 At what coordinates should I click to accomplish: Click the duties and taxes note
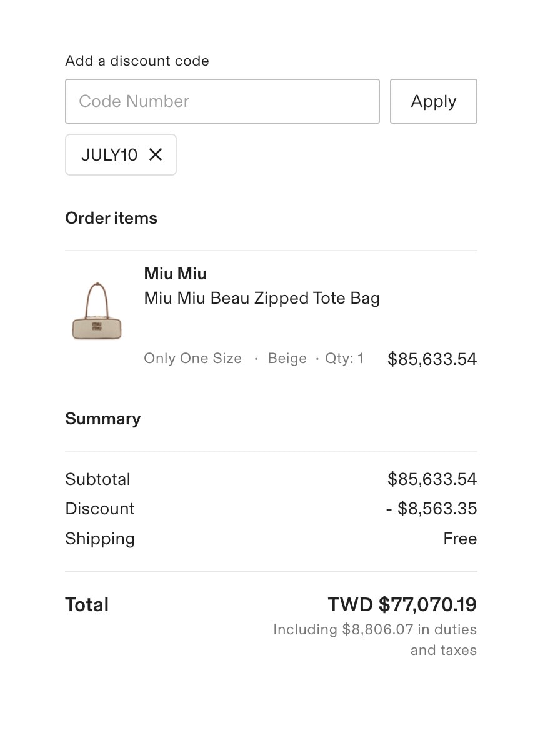[x=375, y=639]
